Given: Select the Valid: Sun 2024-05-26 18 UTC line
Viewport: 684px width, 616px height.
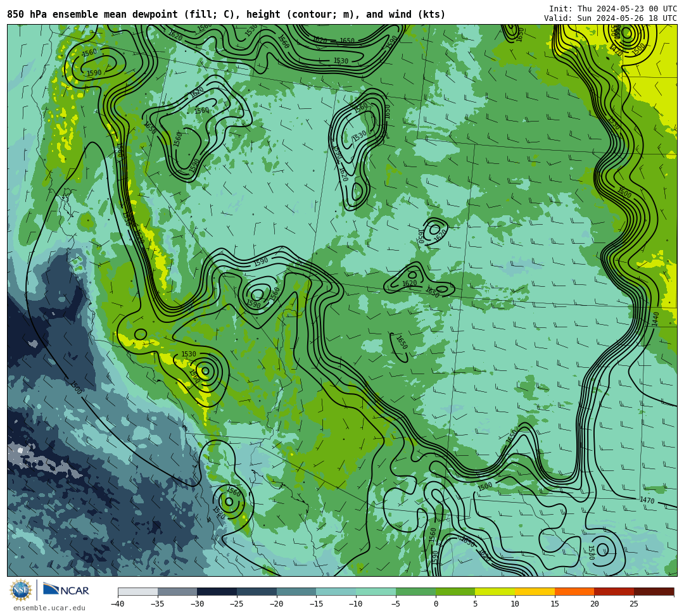Looking at the screenshot, I should [611, 18].
